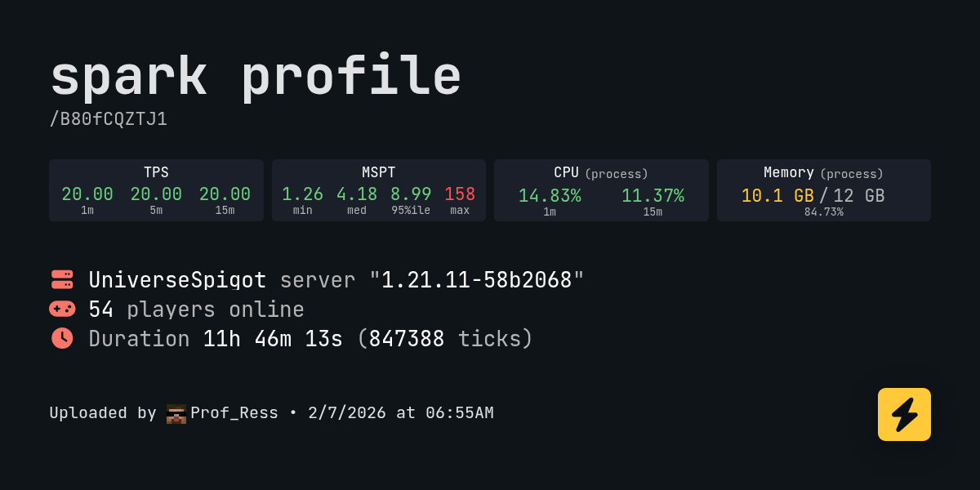Click the gamepad players icon
Viewport: 980px width, 490px height.
(62, 309)
